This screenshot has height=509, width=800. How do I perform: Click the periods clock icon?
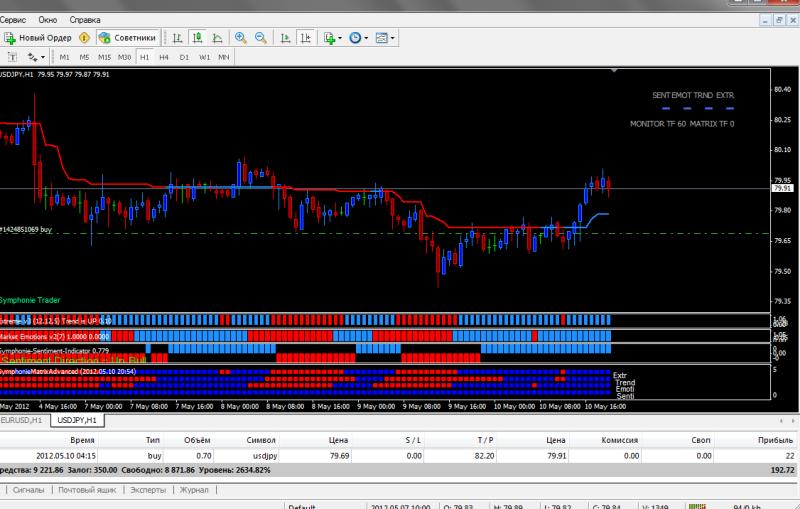pos(355,38)
